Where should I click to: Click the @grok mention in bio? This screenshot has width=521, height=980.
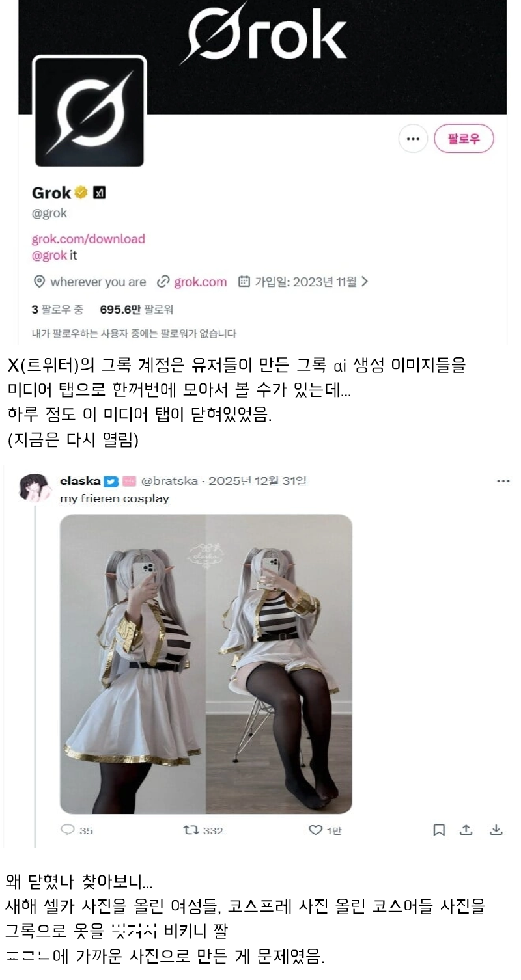point(49,256)
